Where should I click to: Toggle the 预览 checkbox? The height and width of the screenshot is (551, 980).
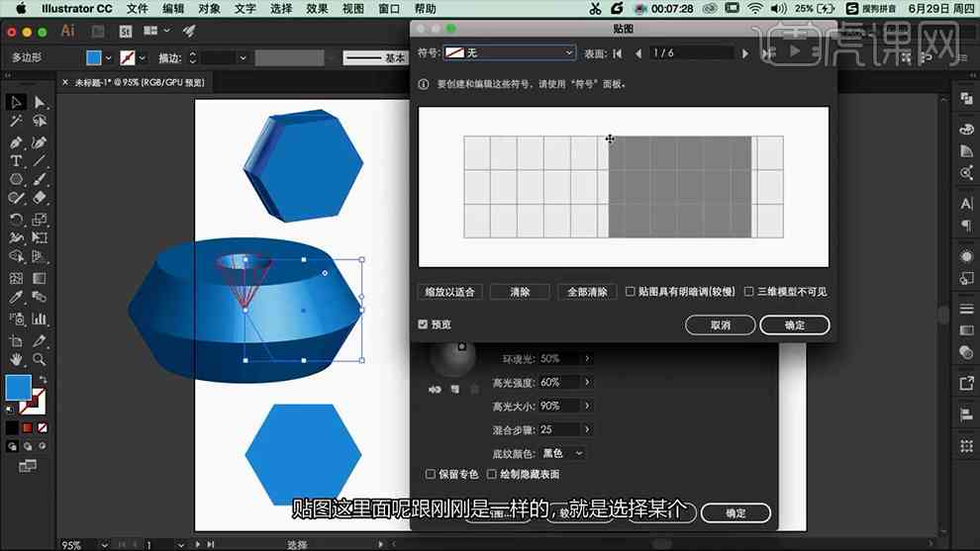[423, 324]
